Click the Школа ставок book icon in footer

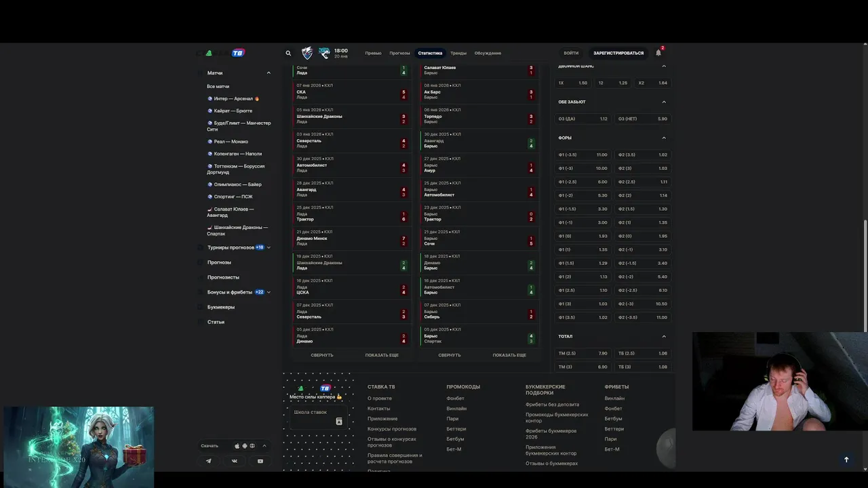click(339, 422)
